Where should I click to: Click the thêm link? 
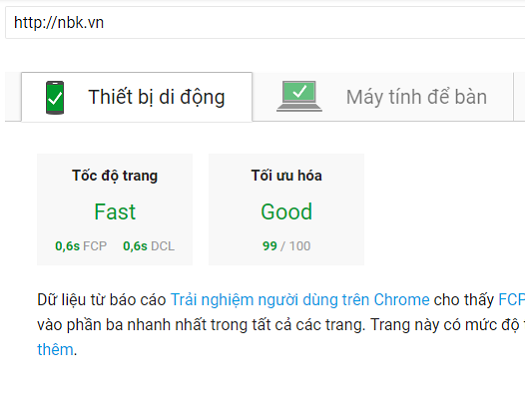(55, 350)
